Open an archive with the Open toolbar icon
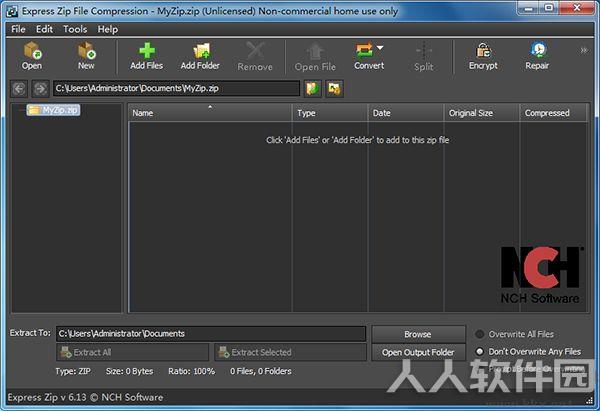 [32, 56]
